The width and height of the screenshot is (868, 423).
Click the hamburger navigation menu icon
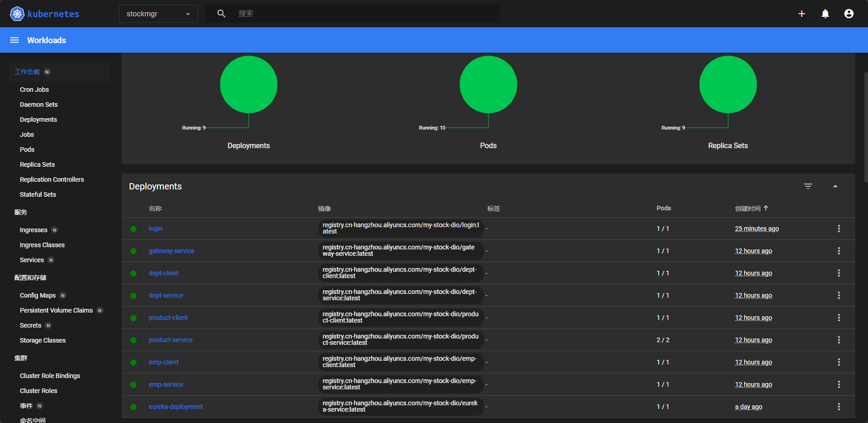click(x=15, y=40)
